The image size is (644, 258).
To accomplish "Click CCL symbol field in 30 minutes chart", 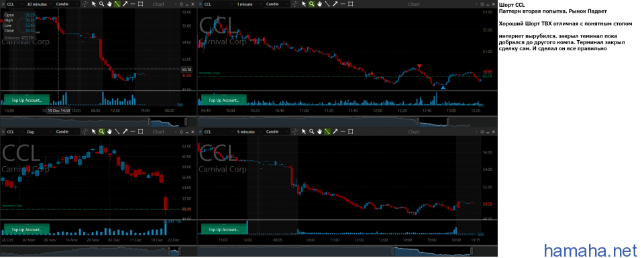I will [x=15, y=4].
